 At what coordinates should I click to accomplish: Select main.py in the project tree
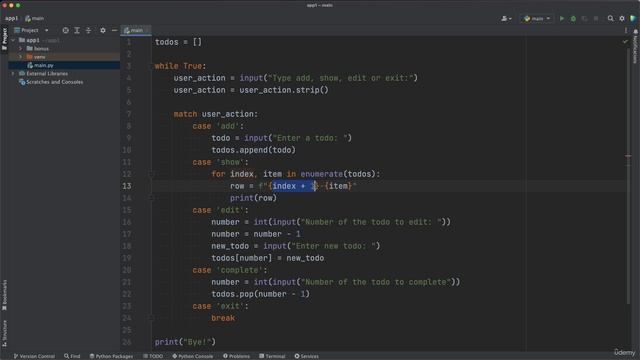[x=40, y=65]
